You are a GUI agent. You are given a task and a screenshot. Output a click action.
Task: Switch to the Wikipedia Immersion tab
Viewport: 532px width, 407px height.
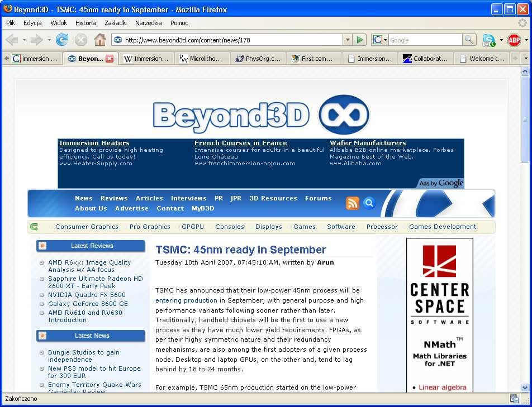(x=146, y=59)
